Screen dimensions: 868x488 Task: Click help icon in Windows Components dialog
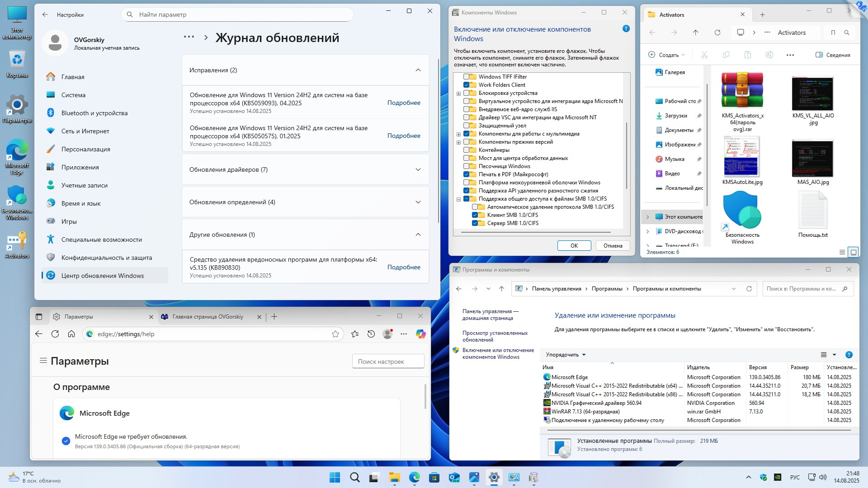(x=626, y=29)
